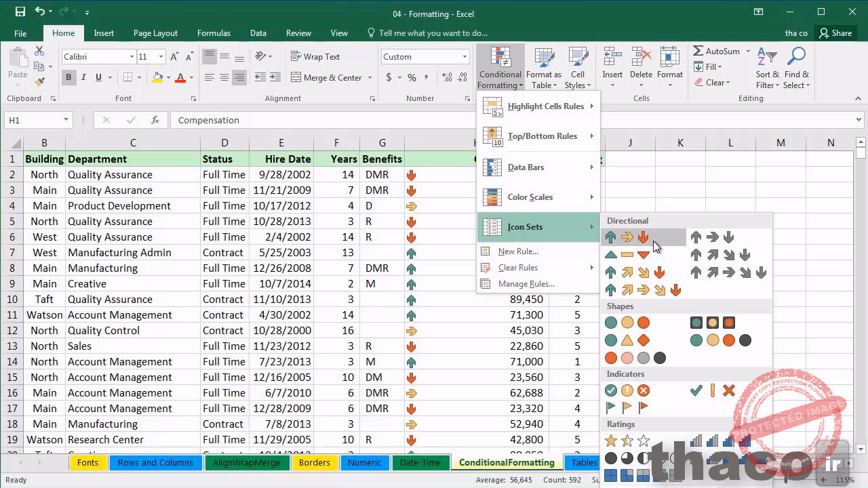Open the Borders worksheet tab
The image size is (868, 488).
pyautogui.click(x=315, y=463)
